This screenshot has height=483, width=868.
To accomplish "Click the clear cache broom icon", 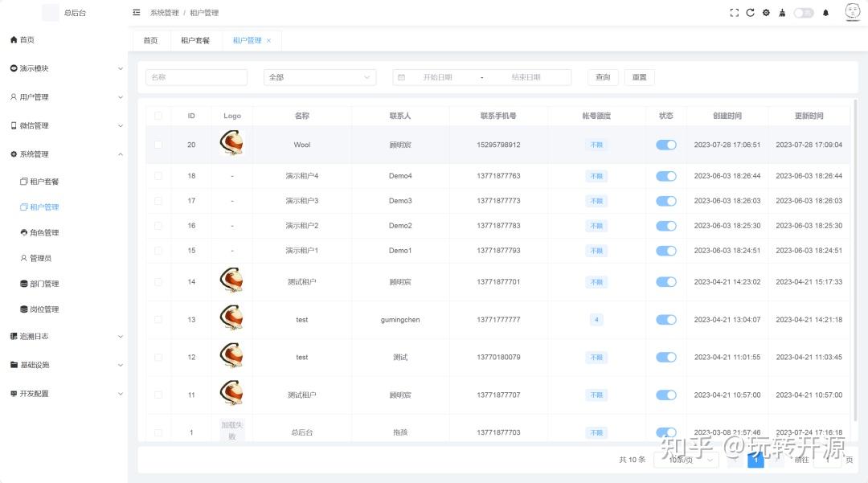I will coord(782,13).
